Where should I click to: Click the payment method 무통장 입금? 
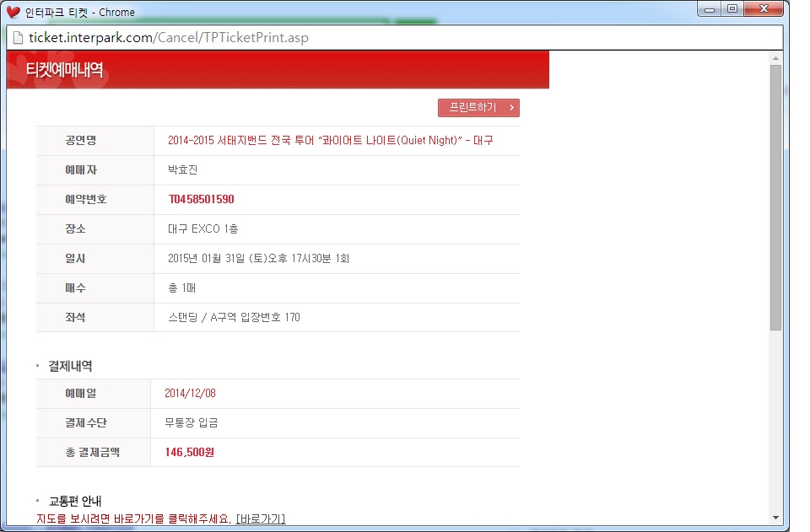[192, 423]
